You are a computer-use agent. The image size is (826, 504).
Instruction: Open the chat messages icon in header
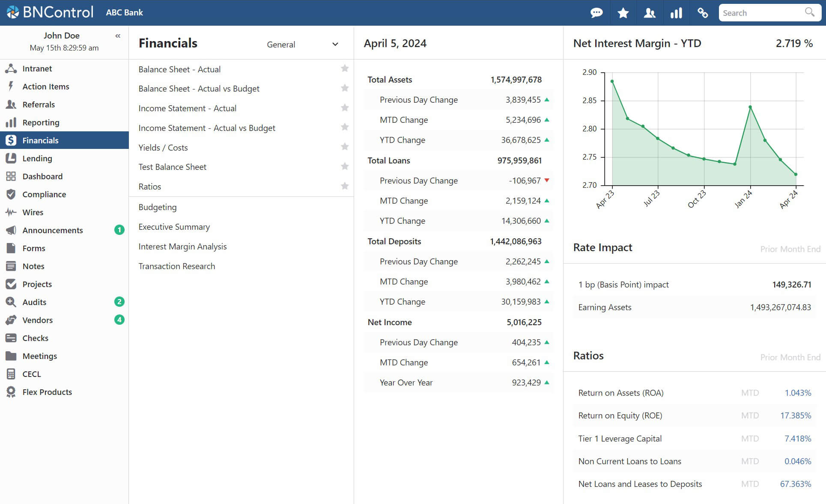(596, 13)
